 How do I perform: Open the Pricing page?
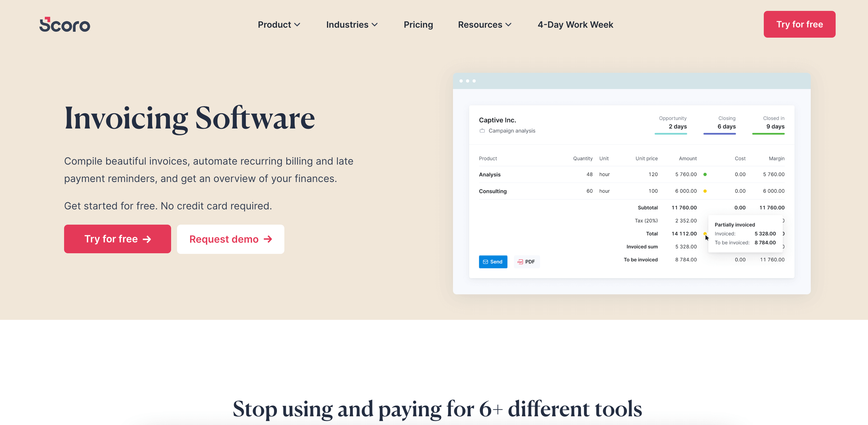pyautogui.click(x=418, y=24)
